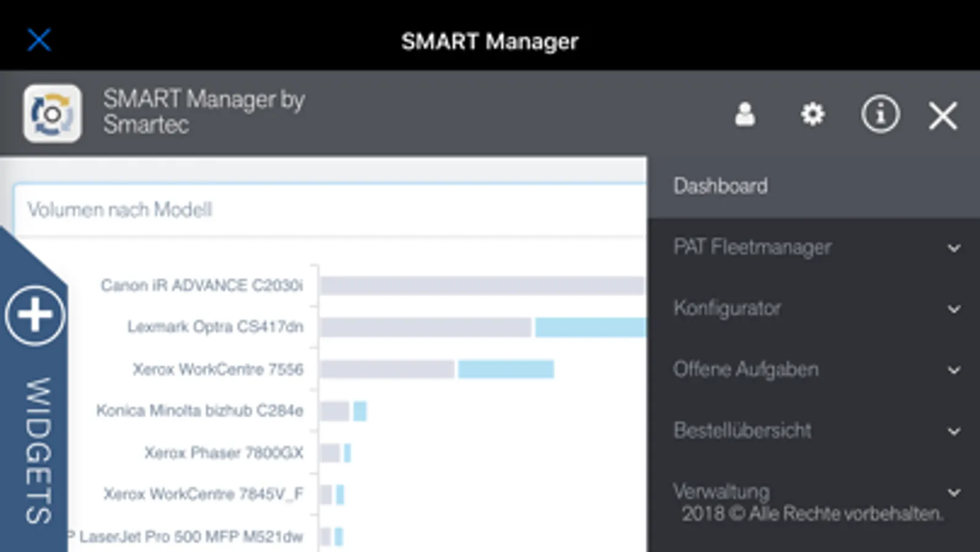
Task: Open the PAT Fleetmanager menu item
Action: tap(752, 247)
